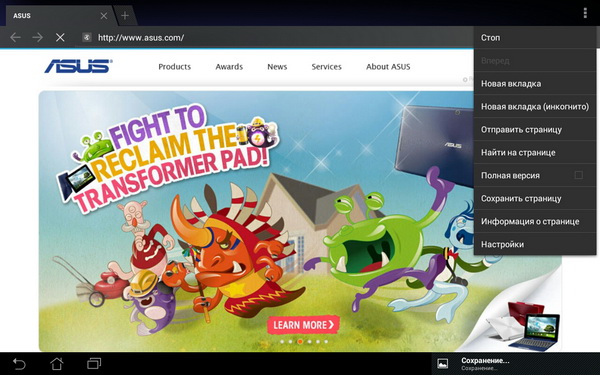
Task: Open the three-dot overflow menu
Action: (x=585, y=13)
